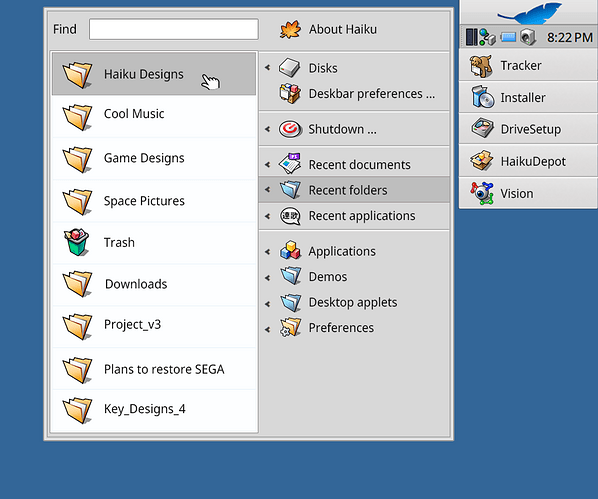Click the HaikuDepot box icon in Deskbar
This screenshot has height=499, width=598.
[x=482, y=161]
